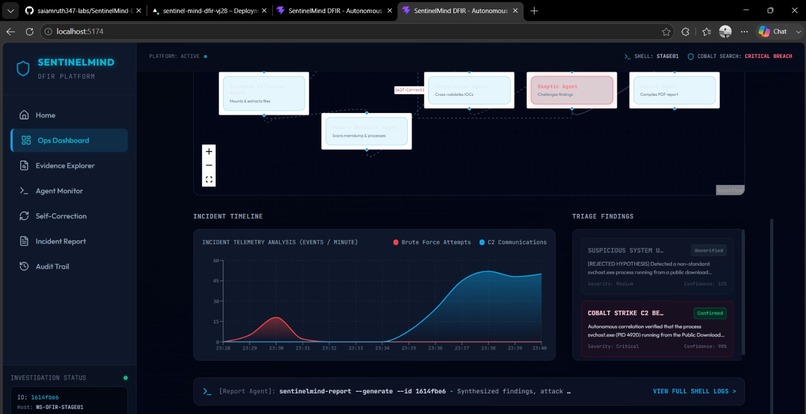Zoom in the agent flow canvas

pyautogui.click(x=209, y=152)
